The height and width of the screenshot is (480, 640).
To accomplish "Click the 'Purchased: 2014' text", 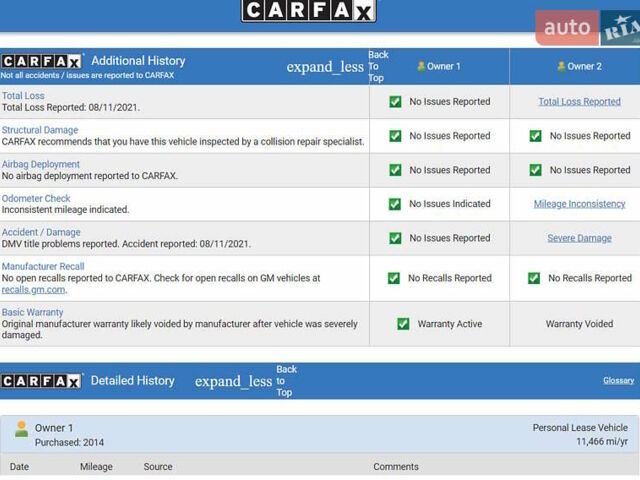I will tap(69, 442).
